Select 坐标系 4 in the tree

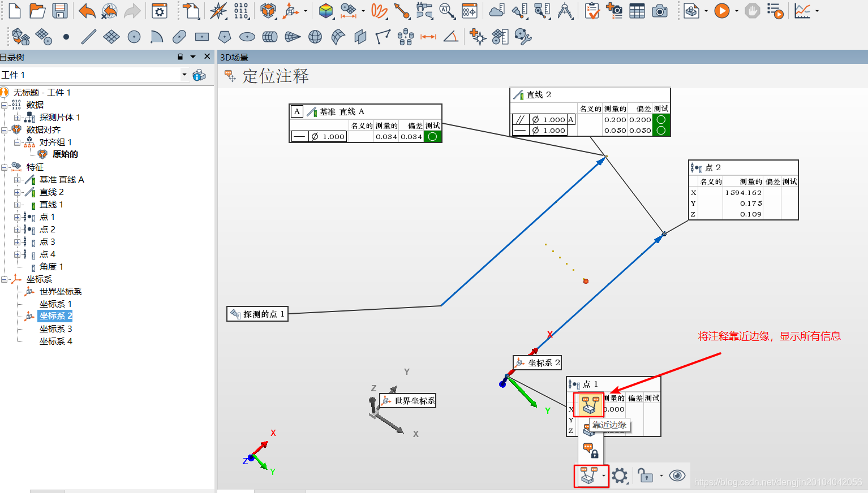pos(55,341)
